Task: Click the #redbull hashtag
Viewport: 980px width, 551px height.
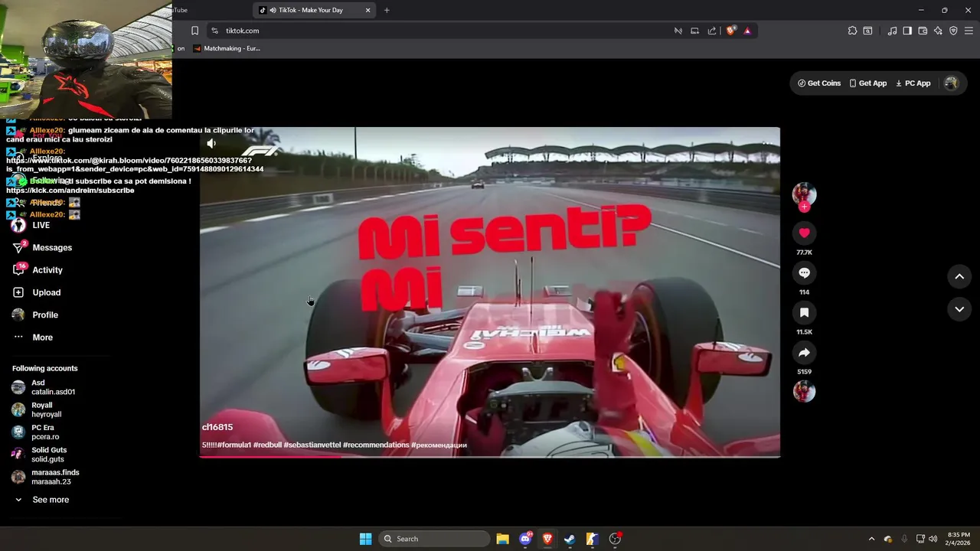Action: (267, 445)
